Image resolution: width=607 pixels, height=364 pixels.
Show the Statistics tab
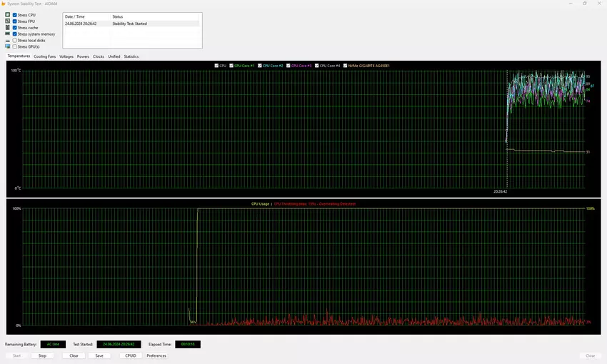click(131, 56)
